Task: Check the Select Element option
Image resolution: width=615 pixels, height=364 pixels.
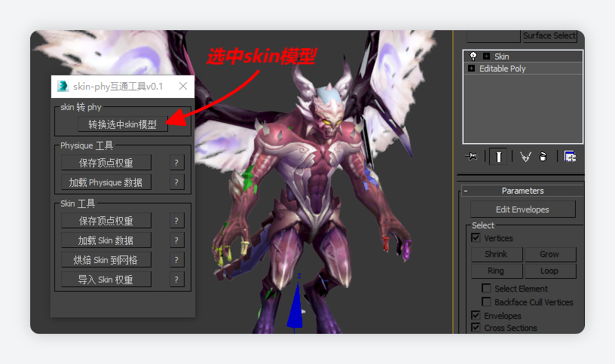Action: click(x=486, y=289)
